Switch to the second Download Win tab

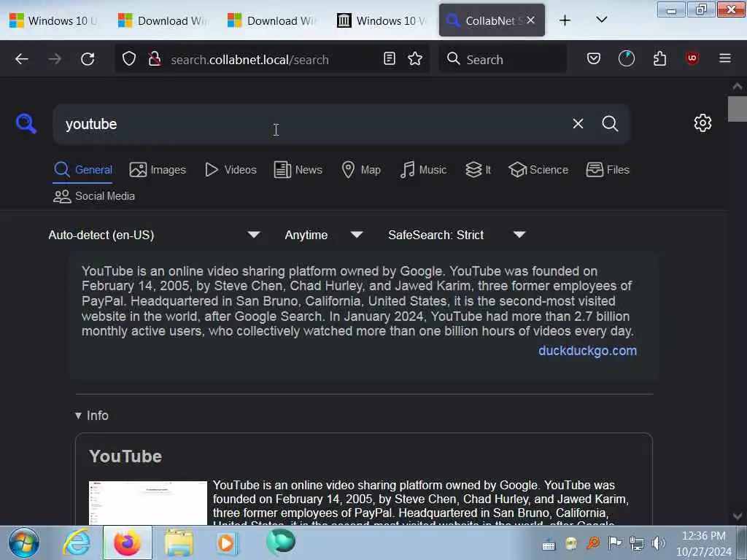pos(163,20)
